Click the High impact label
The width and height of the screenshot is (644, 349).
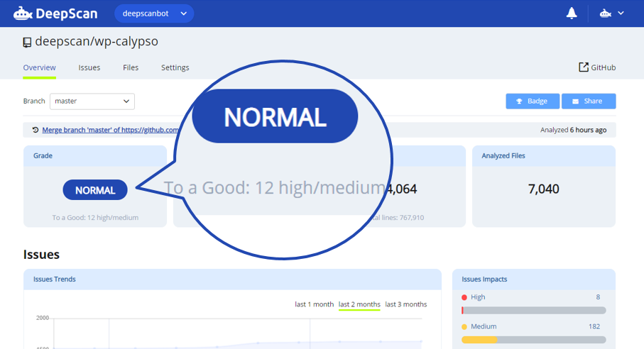coord(478,297)
